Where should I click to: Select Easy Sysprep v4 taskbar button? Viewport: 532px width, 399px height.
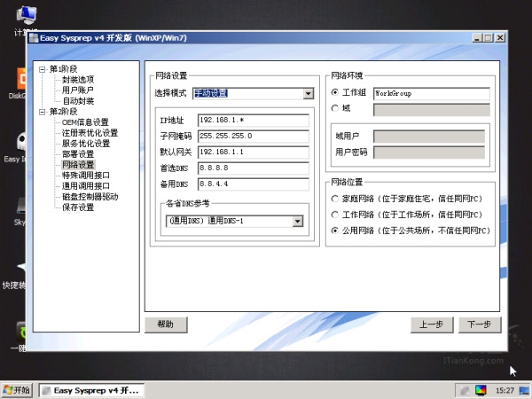tap(91, 390)
